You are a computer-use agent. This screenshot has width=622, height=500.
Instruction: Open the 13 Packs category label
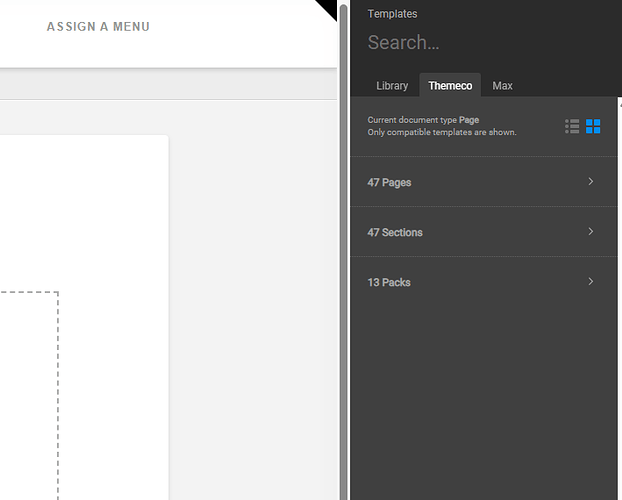(389, 283)
